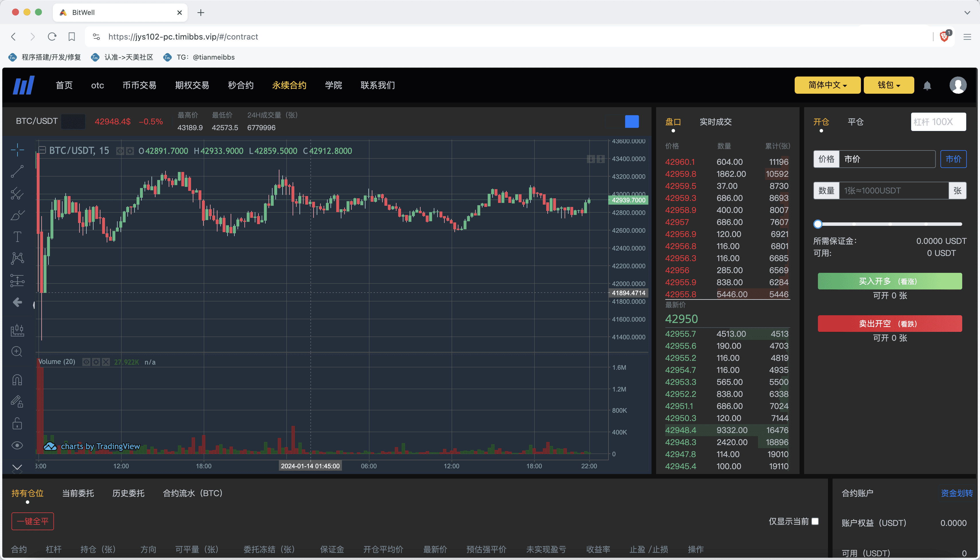Switch to the 实时成交 tab
Screen dimensions: 980x560
pyautogui.click(x=715, y=122)
